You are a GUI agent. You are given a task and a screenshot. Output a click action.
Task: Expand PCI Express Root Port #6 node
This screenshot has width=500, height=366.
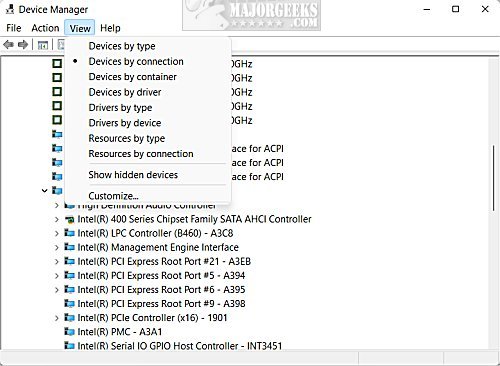click(x=57, y=290)
